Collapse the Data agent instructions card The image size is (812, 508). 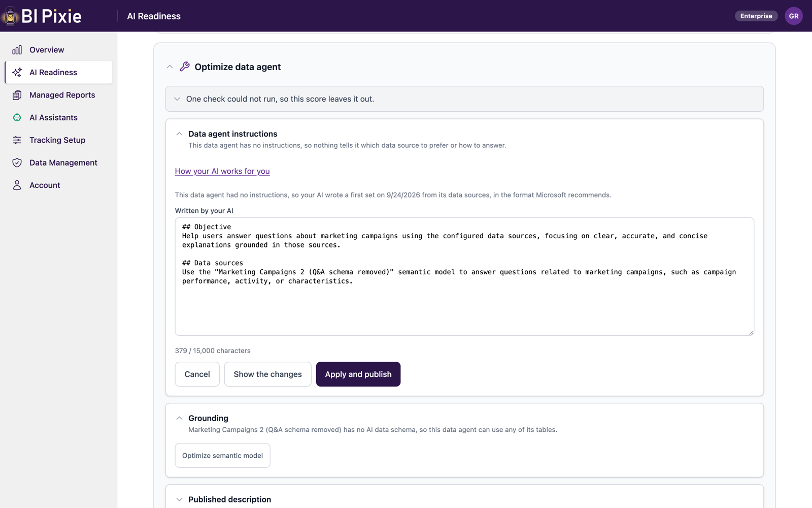pyautogui.click(x=179, y=134)
